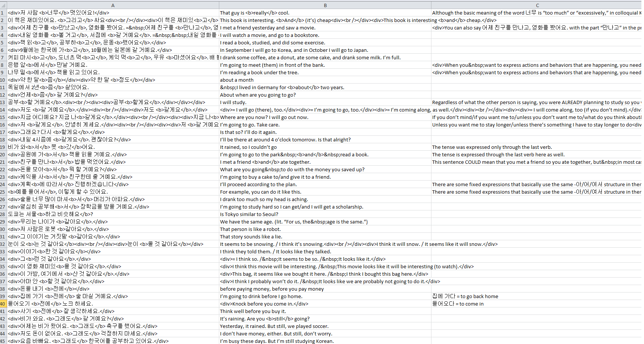Image resolution: width=644 pixels, height=344 pixels.
Task: Click cell '들어오기 <b>전에</b> 노크 하세요.'
Action: [113, 304]
